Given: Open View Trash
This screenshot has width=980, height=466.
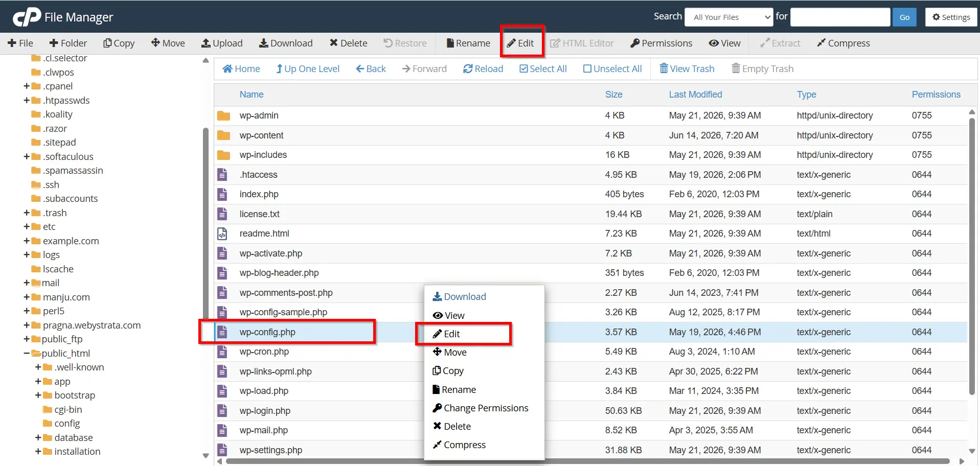Looking at the screenshot, I should click(687, 69).
